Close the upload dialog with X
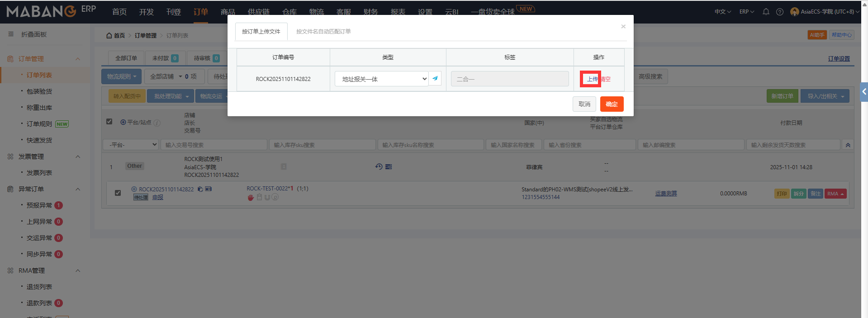Viewport: 868px width, 318px height. 623,27
